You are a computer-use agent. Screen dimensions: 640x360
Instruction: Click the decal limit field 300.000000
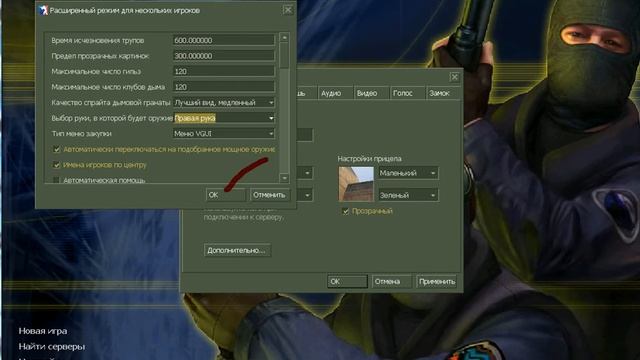(x=224, y=56)
